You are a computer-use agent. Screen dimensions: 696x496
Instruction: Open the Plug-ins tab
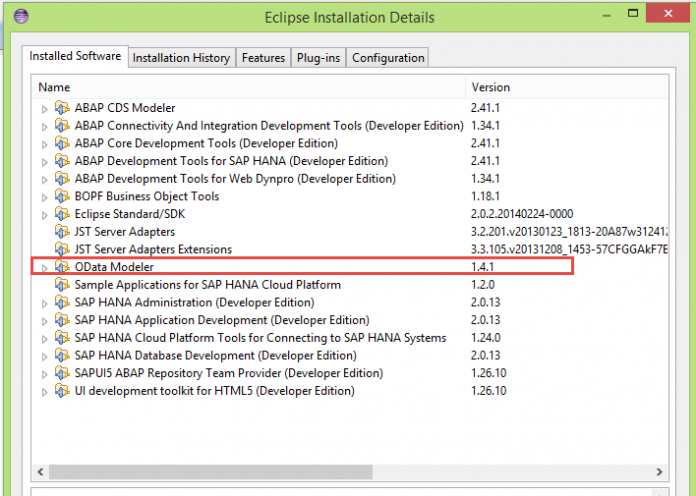[318, 58]
